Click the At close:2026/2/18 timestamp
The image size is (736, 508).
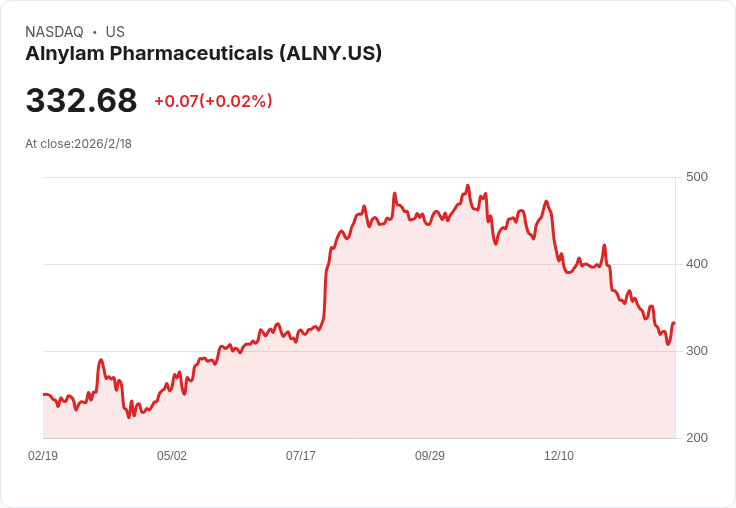78,144
